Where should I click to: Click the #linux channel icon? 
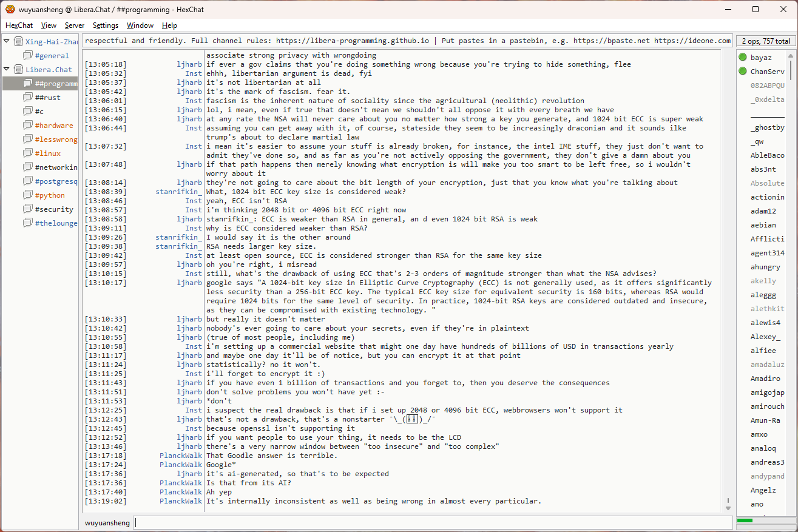[28, 153]
